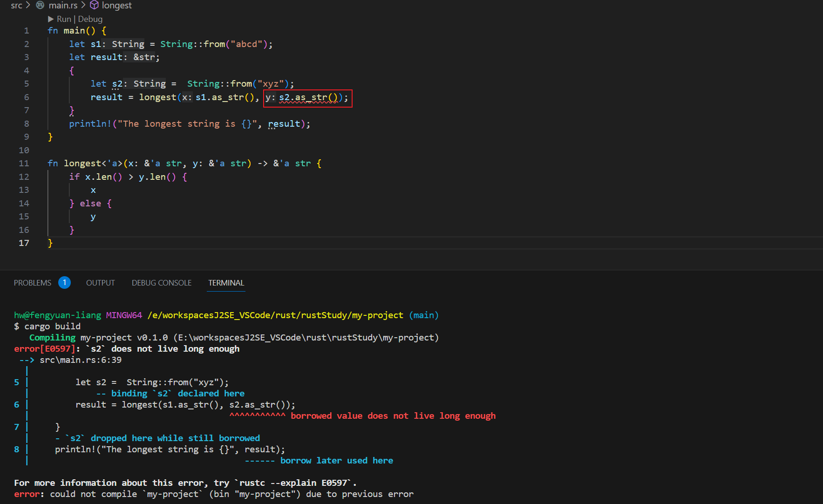Click '`s2` dropped here while still borrowed' note
Viewport: 823px width, 504px height.
[163, 438]
